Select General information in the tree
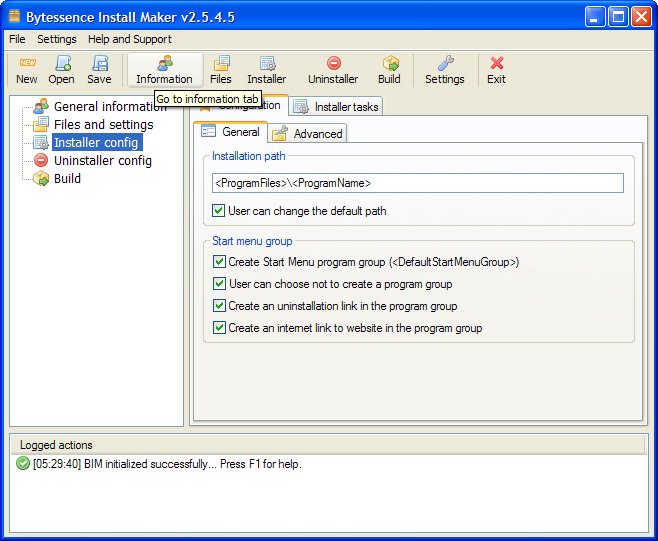Screen dimensions: 658x541 110,107
